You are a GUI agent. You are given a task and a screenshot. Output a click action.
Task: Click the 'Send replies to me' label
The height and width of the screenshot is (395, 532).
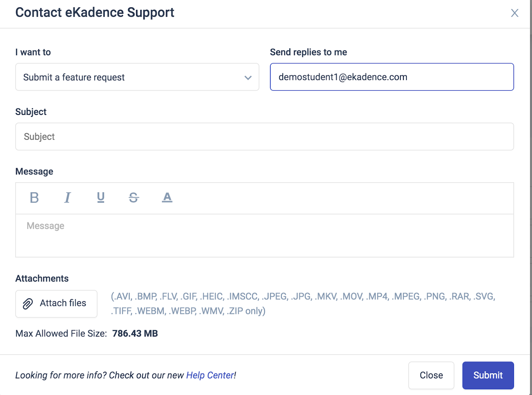pos(309,52)
